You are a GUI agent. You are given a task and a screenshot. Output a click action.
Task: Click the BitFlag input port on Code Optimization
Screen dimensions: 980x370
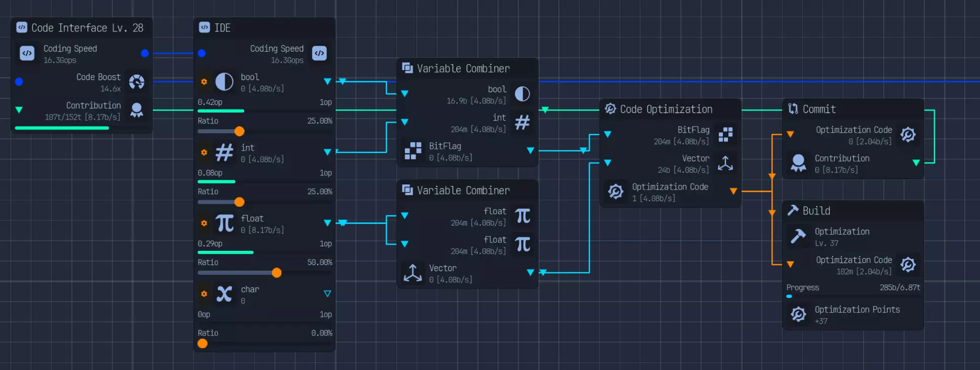608,134
